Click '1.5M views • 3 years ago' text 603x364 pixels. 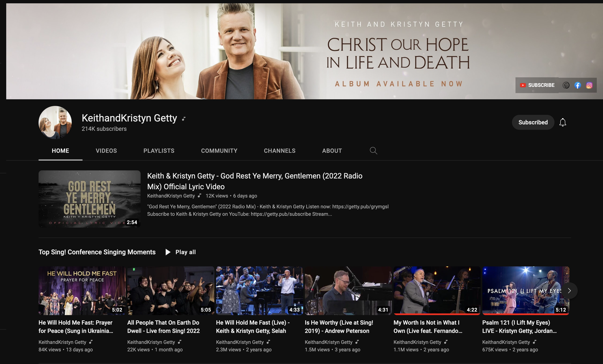[333, 349]
